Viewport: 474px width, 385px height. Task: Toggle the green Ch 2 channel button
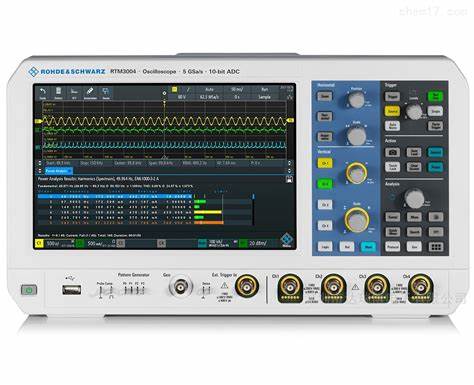pyautogui.click(x=324, y=184)
